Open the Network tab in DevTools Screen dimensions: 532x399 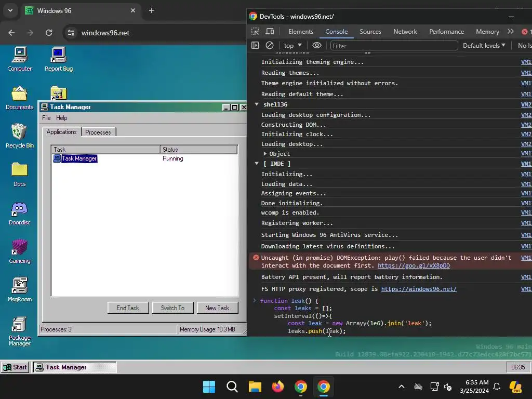pos(405,32)
